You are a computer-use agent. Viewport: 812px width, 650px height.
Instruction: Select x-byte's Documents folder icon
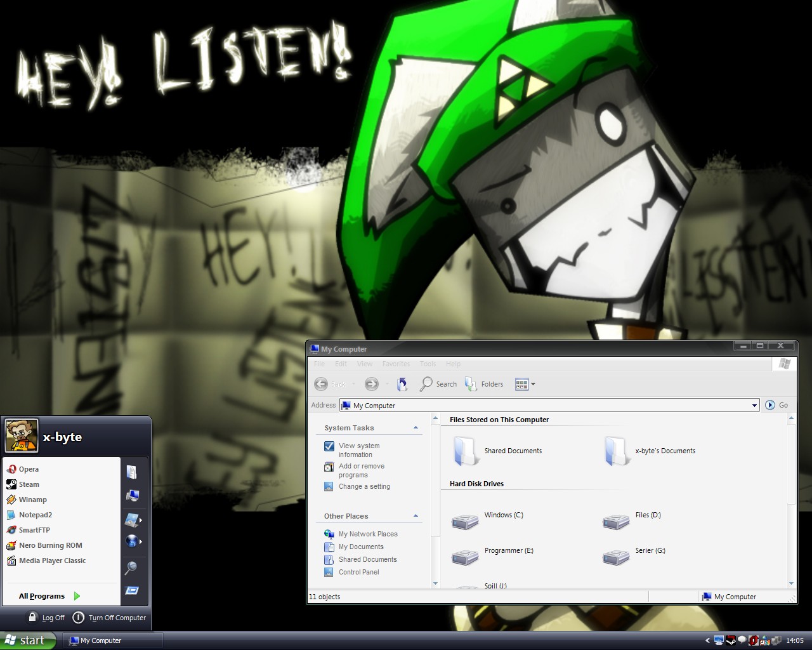pyautogui.click(x=616, y=451)
